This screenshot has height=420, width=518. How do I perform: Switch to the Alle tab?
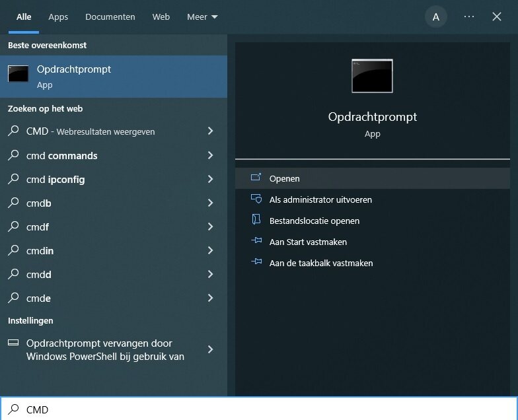24,17
